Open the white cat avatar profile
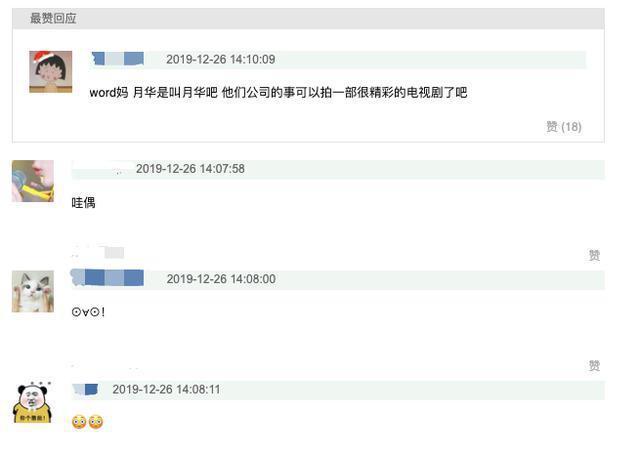Viewport: 640px width, 455px height. pos(33,291)
